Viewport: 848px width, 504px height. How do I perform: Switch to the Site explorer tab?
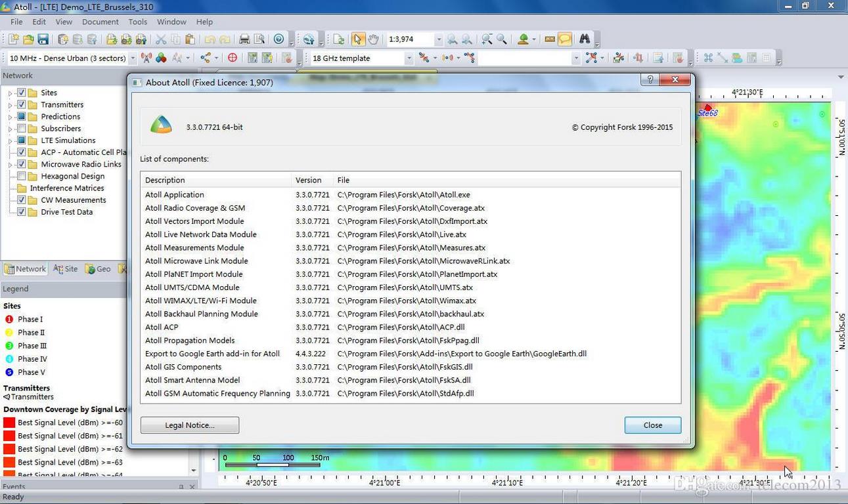[x=66, y=269]
